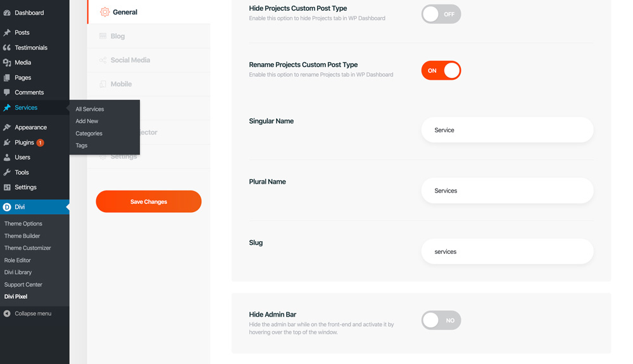Toggle the Hide Admin Bar switch
633x364 pixels.
[441, 320]
